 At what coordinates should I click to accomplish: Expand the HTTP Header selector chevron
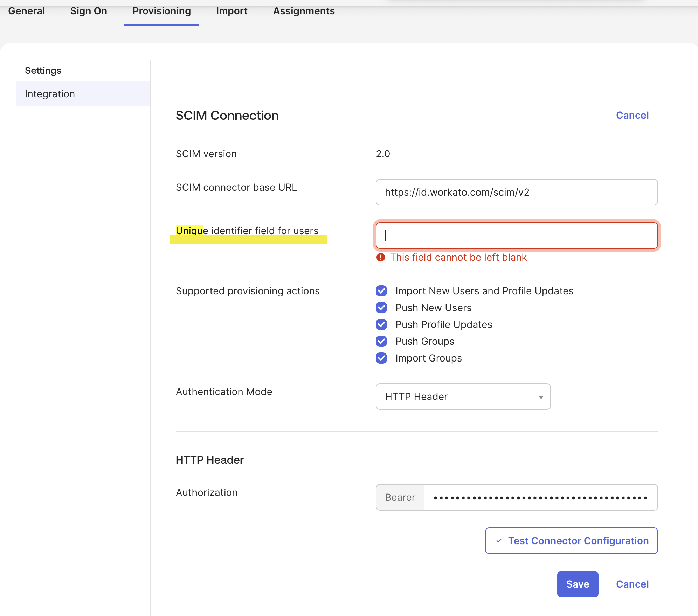(540, 397)
